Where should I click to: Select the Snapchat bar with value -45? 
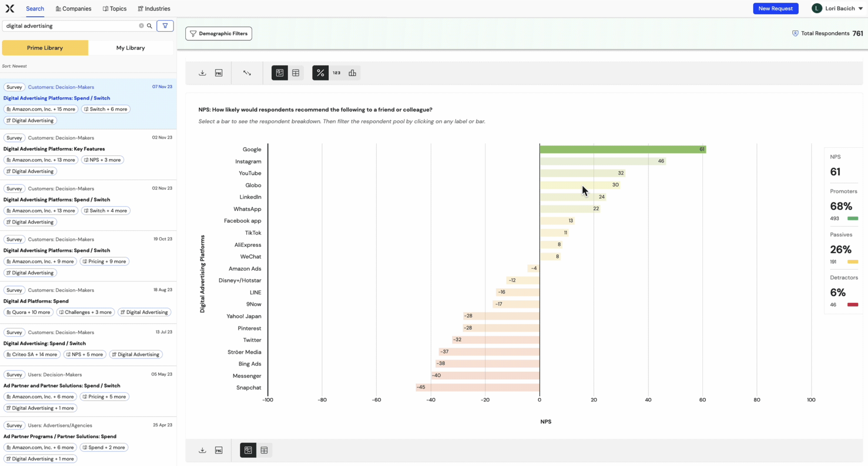477,387
